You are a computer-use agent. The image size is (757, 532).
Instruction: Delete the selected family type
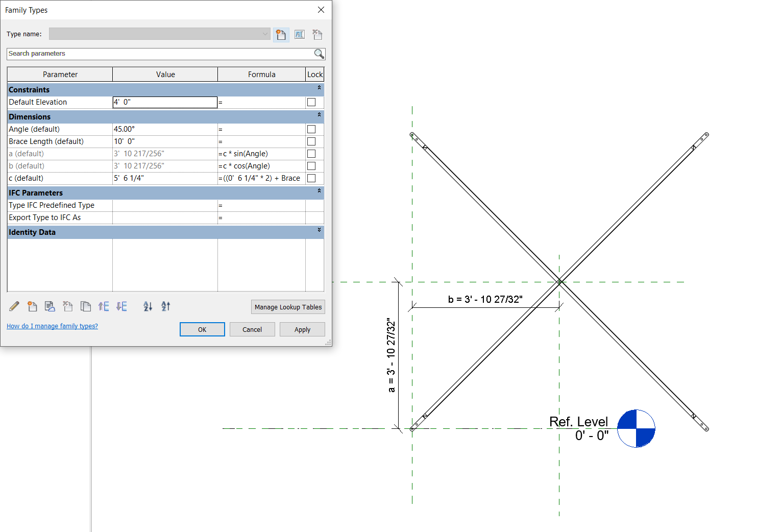(x=317, y=34)
